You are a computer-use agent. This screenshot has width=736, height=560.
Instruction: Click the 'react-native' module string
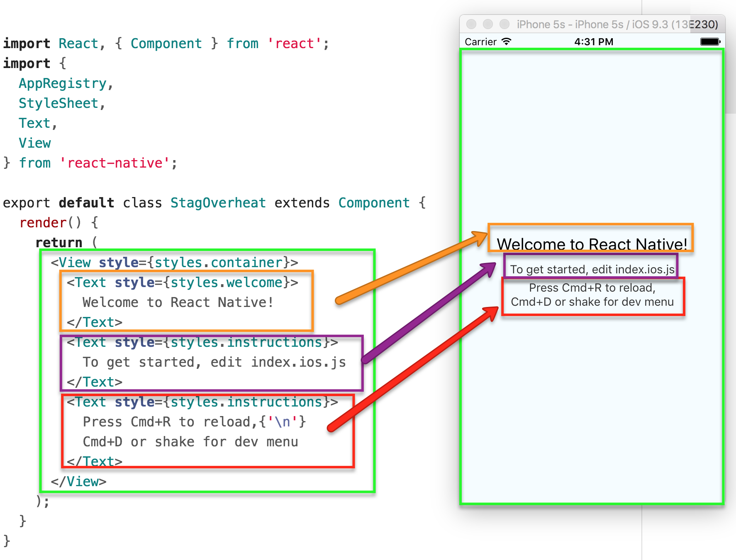pos(115,163)
